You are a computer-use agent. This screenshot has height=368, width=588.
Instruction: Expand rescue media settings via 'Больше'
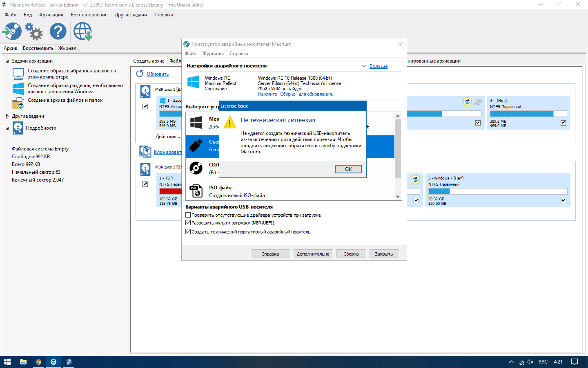(378, 66)
